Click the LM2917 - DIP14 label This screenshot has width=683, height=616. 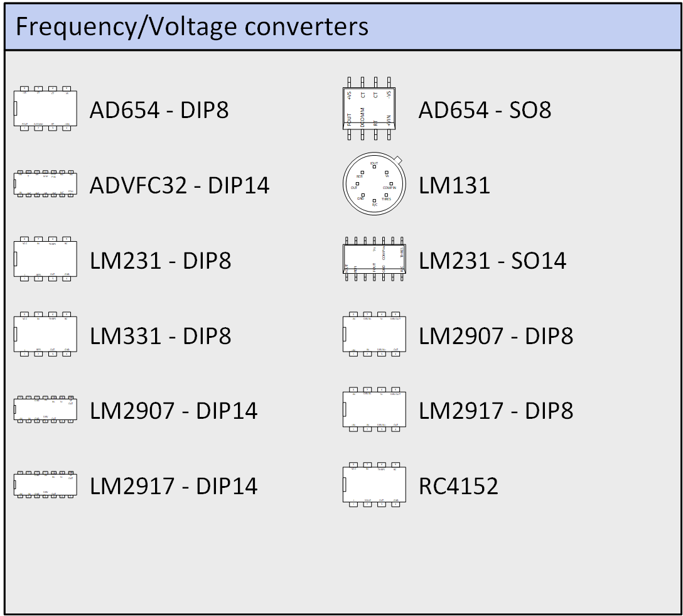174,486
